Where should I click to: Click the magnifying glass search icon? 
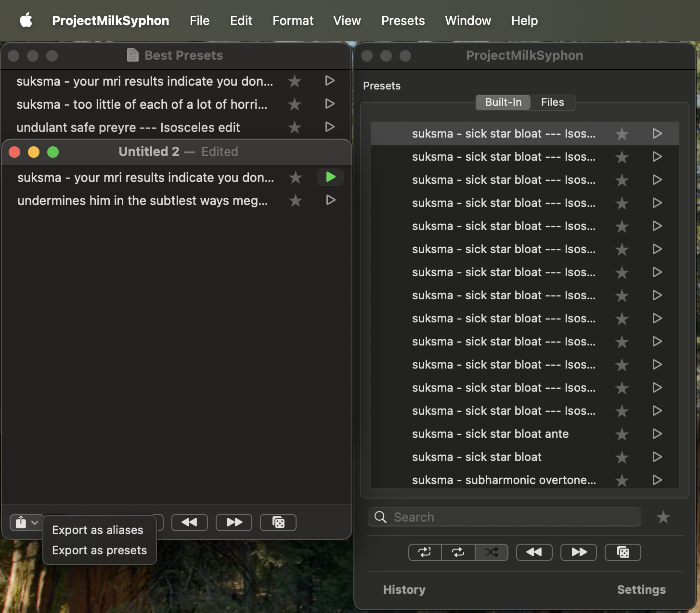point(380,517)
